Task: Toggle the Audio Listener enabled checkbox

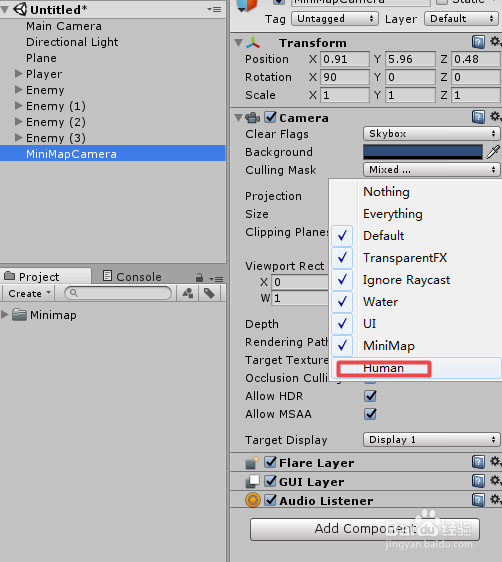Action: click(271, 500)
